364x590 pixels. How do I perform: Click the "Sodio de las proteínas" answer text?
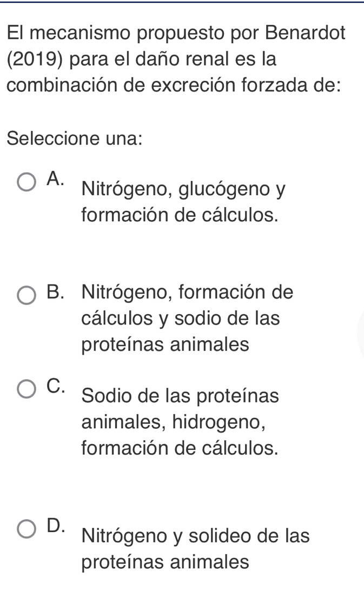[181, 396]
